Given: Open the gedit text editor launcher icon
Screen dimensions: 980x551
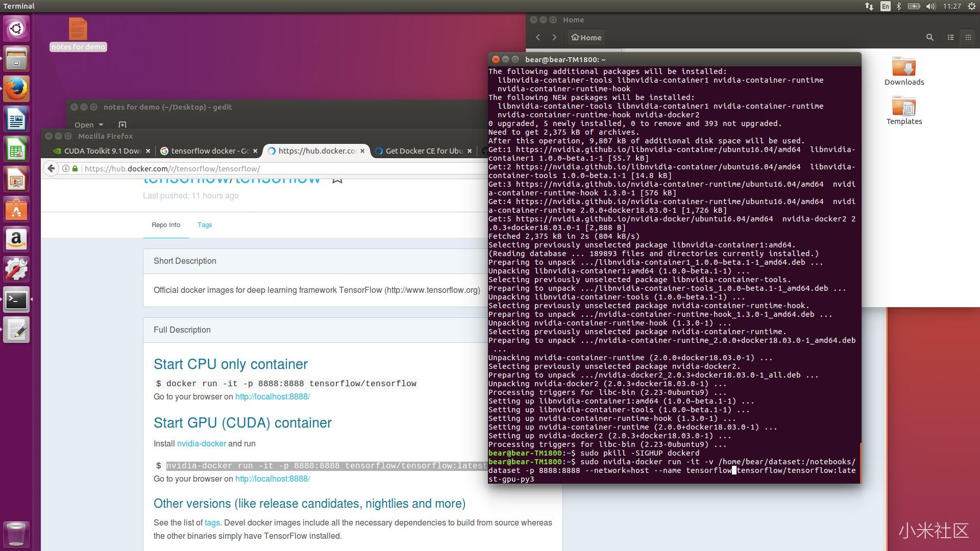Looking at the screenshot, I should tap(16, 330).
